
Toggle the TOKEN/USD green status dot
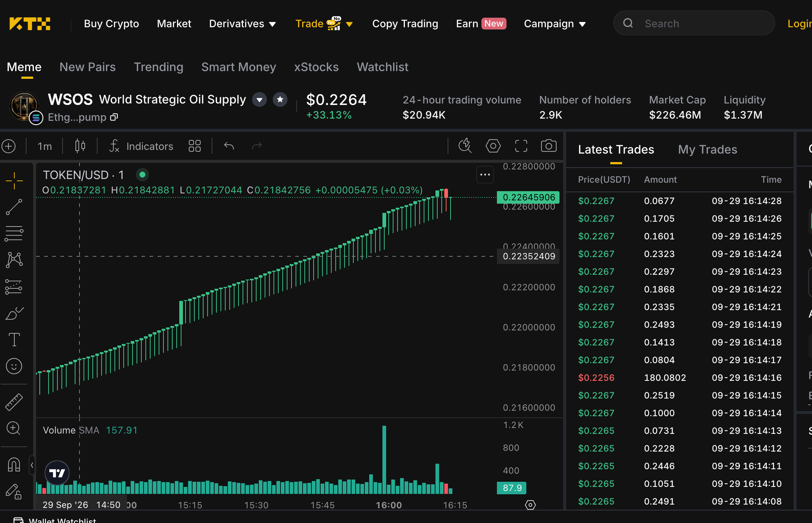point(142,175)
